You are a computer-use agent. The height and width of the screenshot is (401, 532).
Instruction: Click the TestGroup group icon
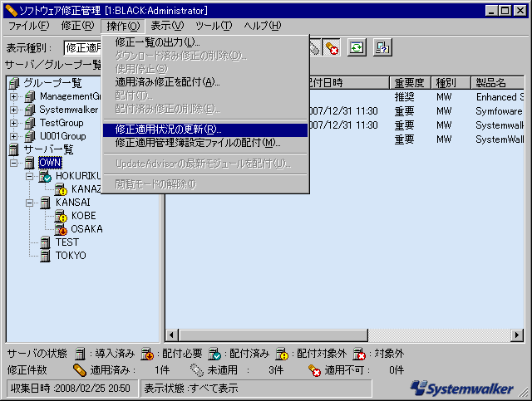30,123
